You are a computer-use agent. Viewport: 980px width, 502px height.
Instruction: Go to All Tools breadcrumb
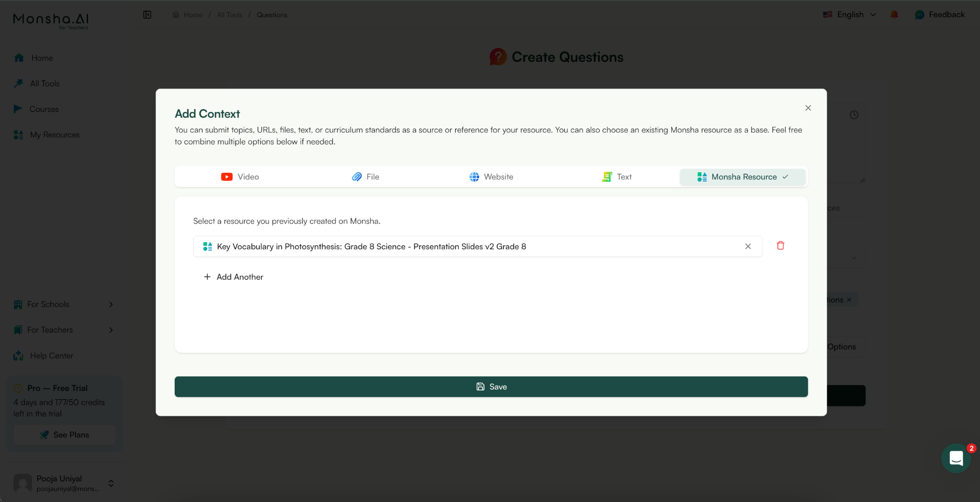230,15
